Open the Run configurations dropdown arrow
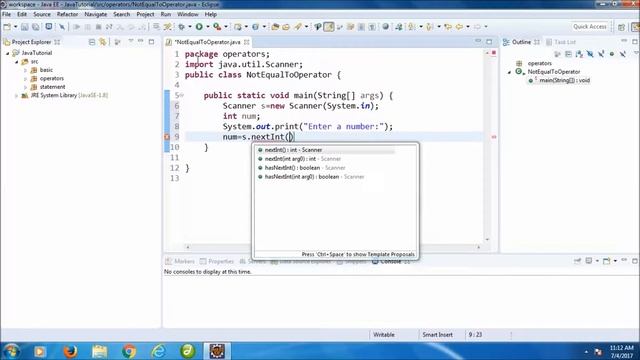The height and width of the screenshot is (360, 640). (x=207, y=27)
